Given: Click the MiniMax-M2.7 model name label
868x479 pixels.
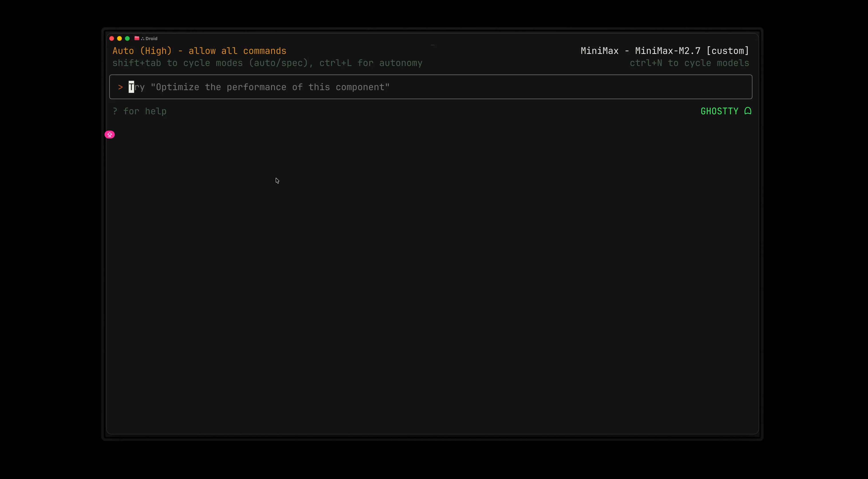Looking at the screenshot, I should [668, 51].
